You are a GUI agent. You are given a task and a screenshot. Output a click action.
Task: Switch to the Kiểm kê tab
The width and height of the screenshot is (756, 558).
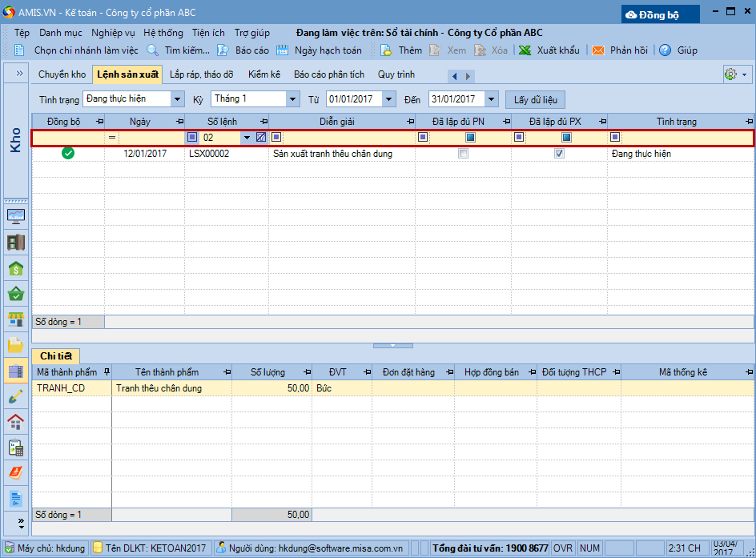click(x=263, y=74)
